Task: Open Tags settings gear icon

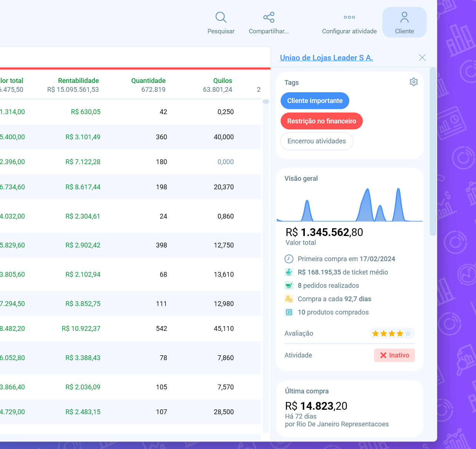Action: (x=413, y=82)
